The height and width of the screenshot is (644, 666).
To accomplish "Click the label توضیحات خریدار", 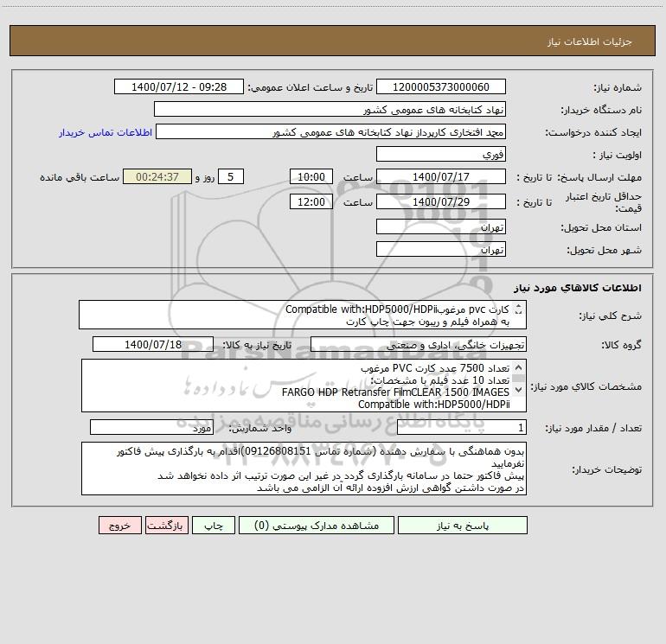I will [606, 469].
